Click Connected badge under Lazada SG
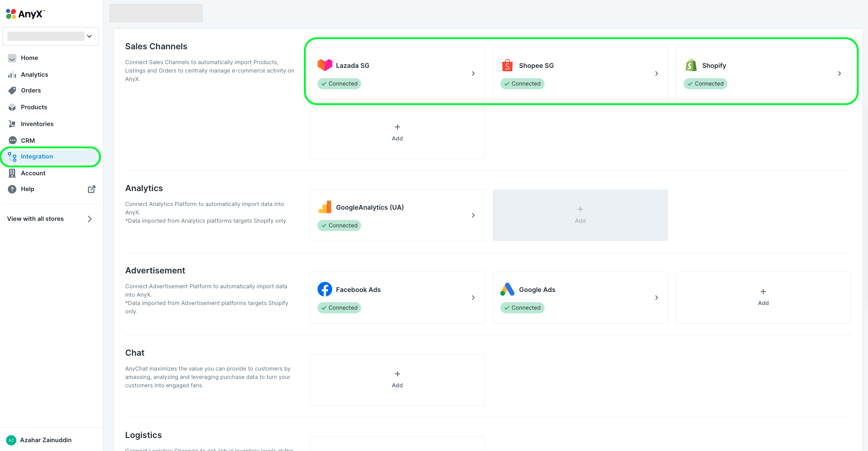868x451 pixels. pos(339,84)
